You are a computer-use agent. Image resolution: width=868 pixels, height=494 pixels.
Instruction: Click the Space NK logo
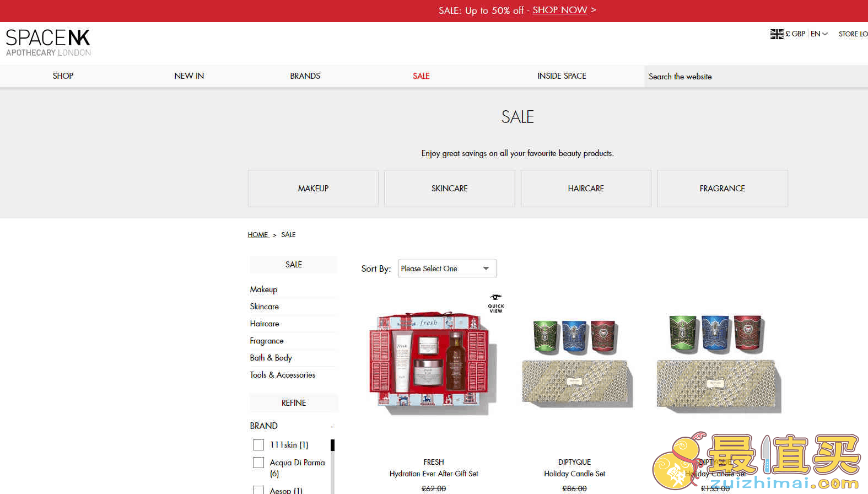48,42
